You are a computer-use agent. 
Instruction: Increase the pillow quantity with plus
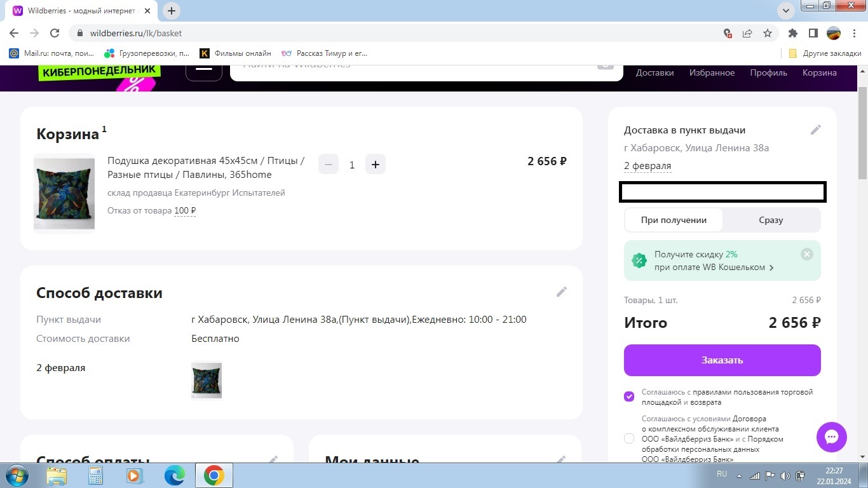click(x=376, y=165)
